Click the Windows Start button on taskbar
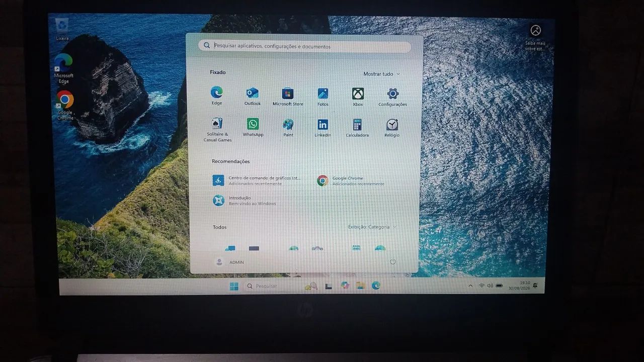Image resolution: width=644 pixels, height=362 pixels. [x=234, y=286]
